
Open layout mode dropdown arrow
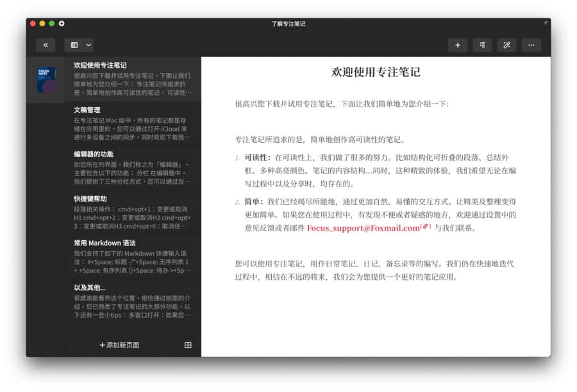pyautogui.click(x=88, y=45)
